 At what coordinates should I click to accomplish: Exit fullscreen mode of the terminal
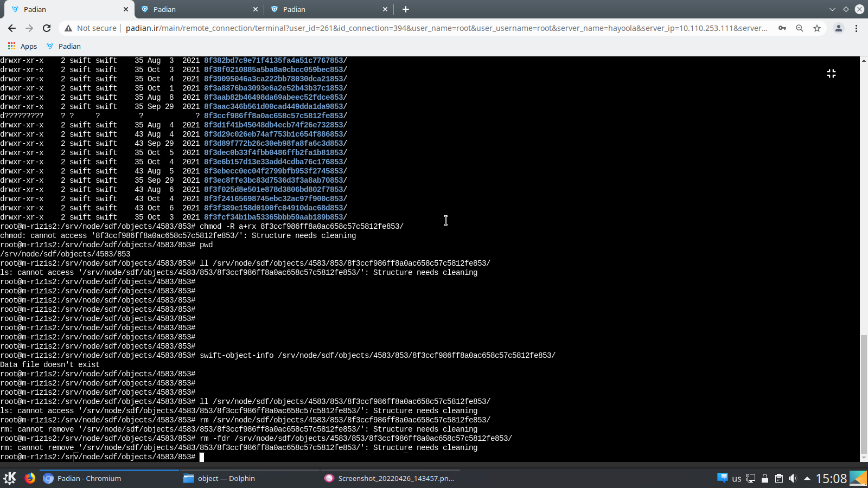(831, 73)
